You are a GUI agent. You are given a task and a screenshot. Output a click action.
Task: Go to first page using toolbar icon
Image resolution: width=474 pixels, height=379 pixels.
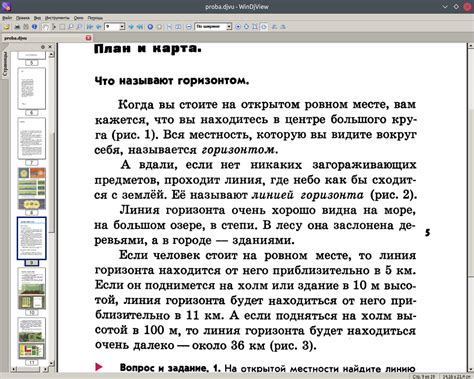point(90,27)
